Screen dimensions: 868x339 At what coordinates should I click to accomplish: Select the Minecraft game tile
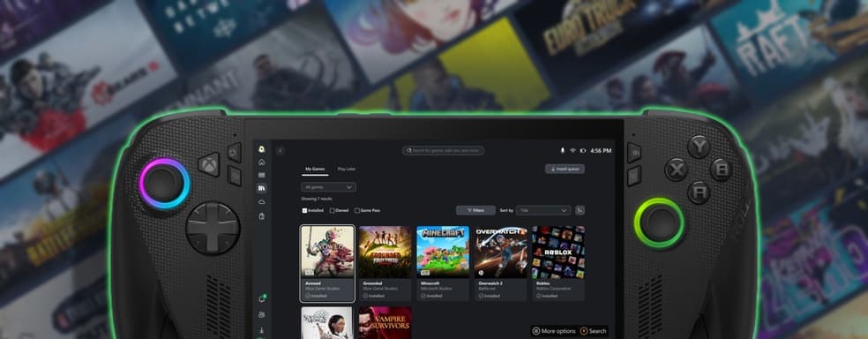pos(442,263)
